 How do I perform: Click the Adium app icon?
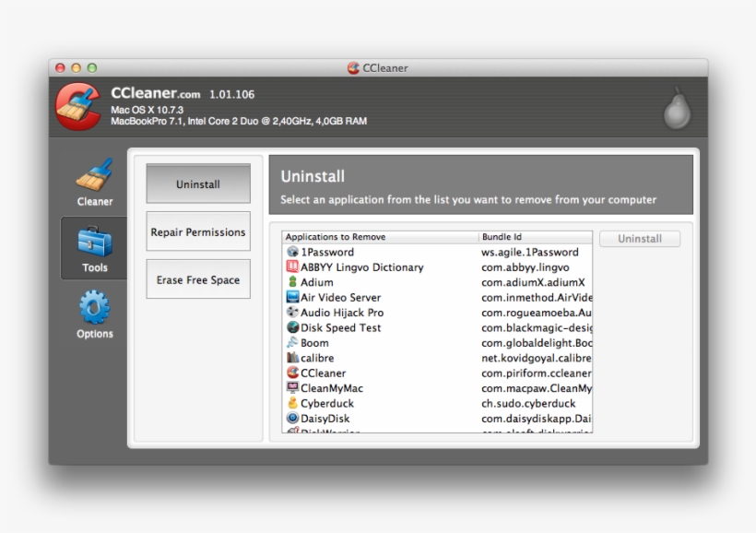[292, 281]
